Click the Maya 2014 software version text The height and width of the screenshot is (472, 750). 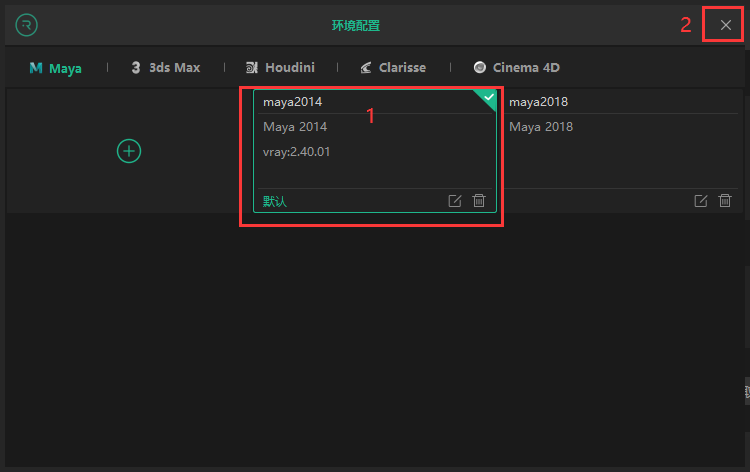point(295,127)
